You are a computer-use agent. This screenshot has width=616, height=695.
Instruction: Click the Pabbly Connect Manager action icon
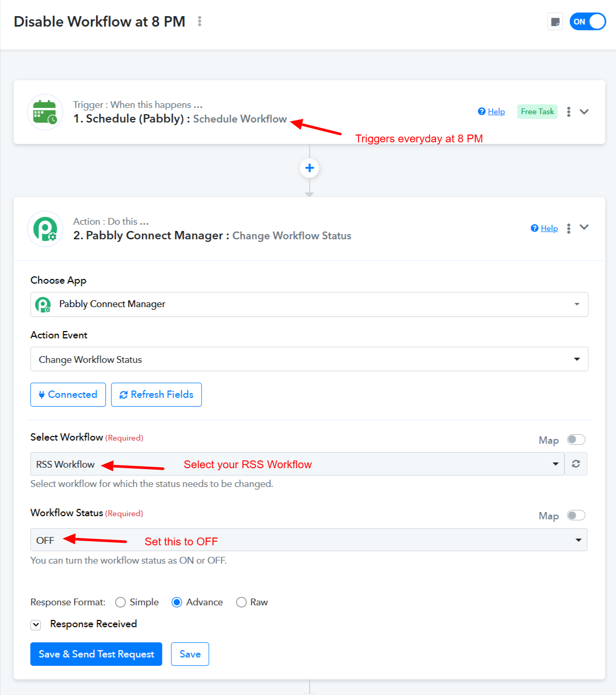pos(45,229)
